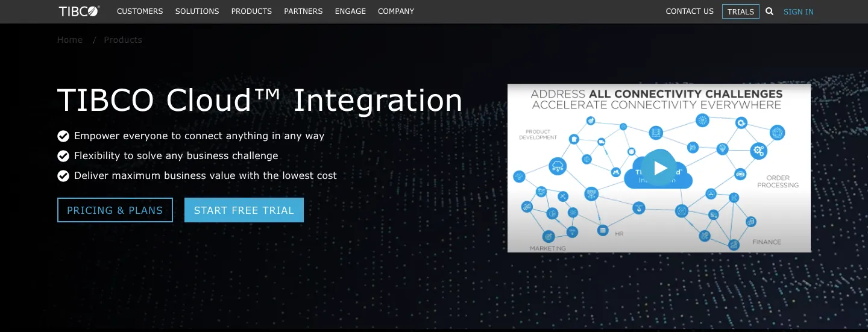Open the PARTNERS menu

pos(303,11)
